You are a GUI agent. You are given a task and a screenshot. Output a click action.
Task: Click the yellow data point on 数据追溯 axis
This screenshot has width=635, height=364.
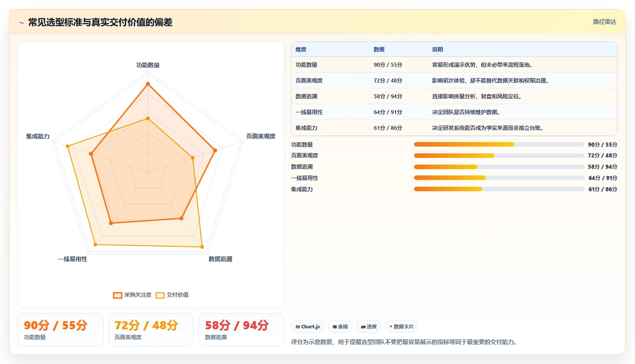(202, 247)
